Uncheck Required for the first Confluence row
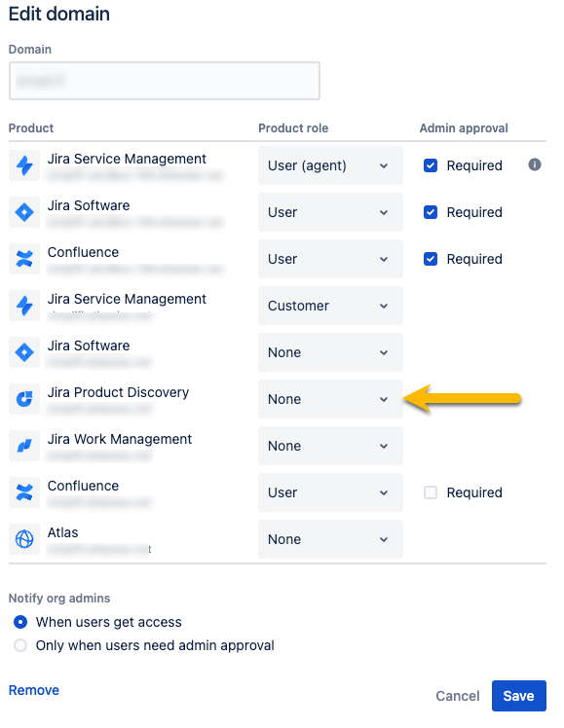 431,259
